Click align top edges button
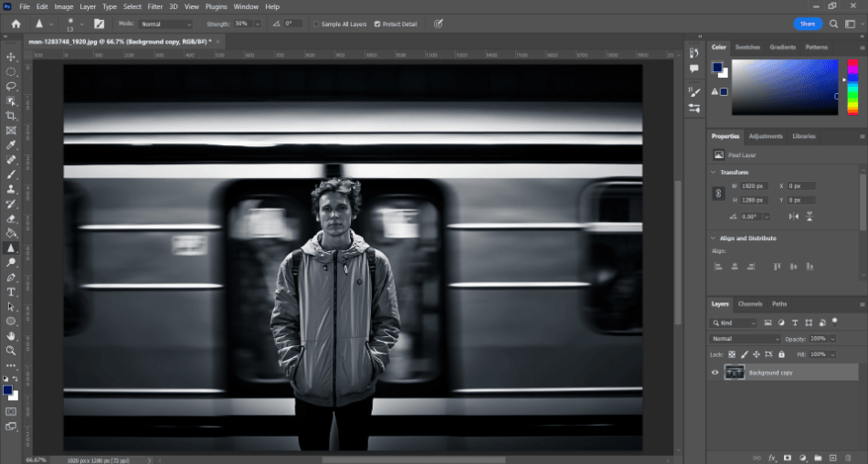 pyautogui.click(x=778, y=267)
